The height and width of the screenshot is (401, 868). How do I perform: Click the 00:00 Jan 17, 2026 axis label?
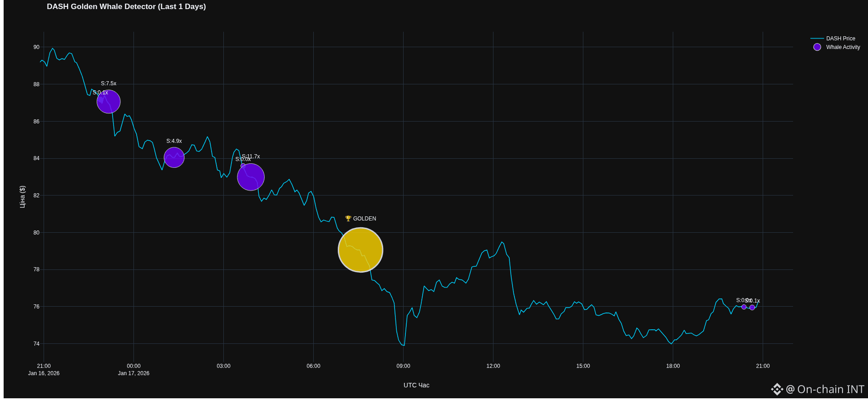[x=133, y=370]
